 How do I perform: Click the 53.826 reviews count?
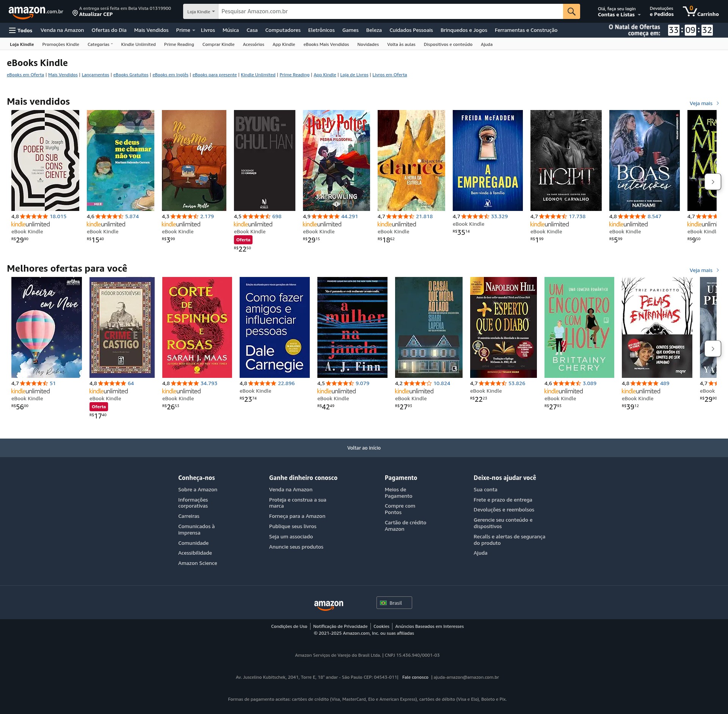tap(517, 384)
